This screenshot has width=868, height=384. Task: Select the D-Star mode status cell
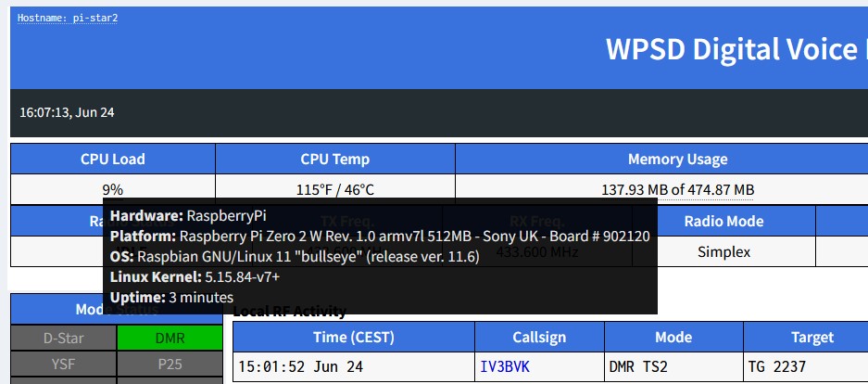pos(64,338)
